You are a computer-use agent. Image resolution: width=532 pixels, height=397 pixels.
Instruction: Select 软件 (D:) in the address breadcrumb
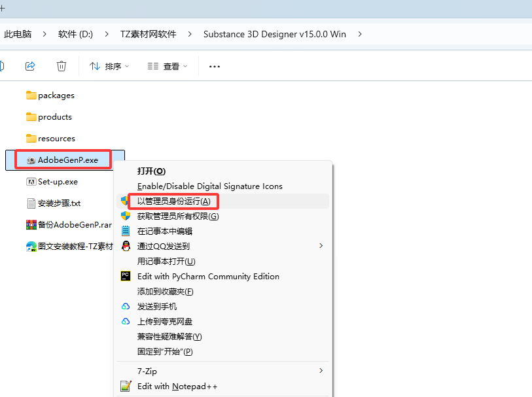pyautogui.click(x=75, y=34)
